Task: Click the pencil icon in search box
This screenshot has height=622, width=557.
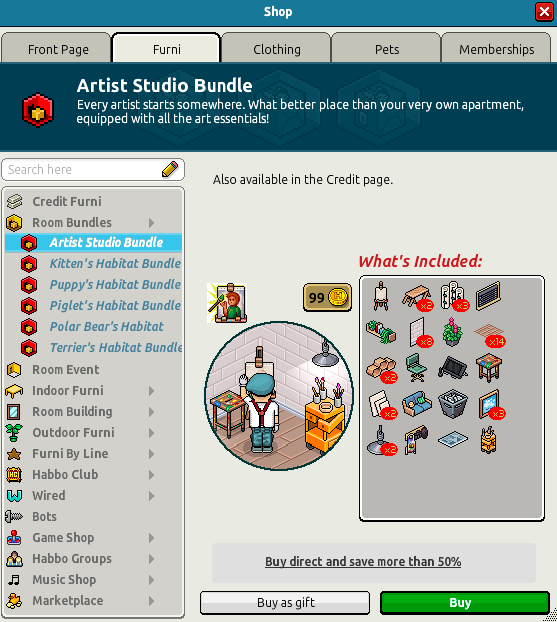Action: click(x=170, y=169)
